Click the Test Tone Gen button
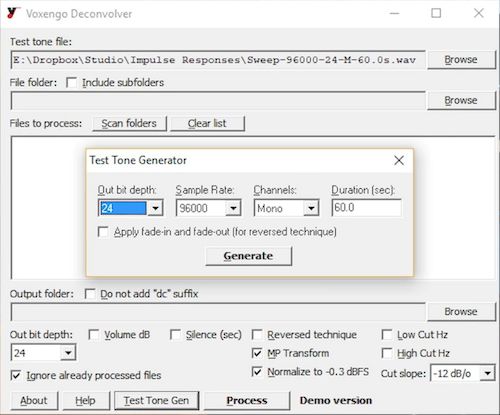The height and width of the screenshot is (415, 500). (156, 400)
